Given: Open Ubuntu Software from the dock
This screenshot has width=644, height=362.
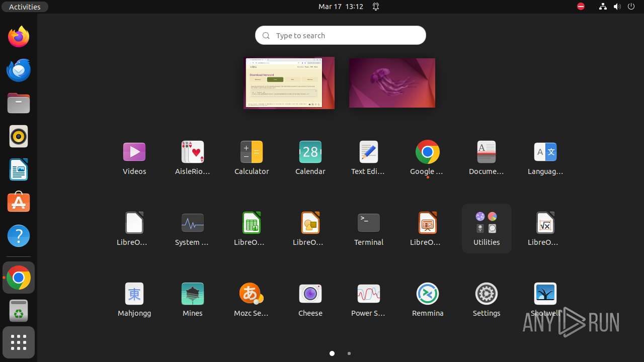Looking at the screenshot, I should point(19,203).
